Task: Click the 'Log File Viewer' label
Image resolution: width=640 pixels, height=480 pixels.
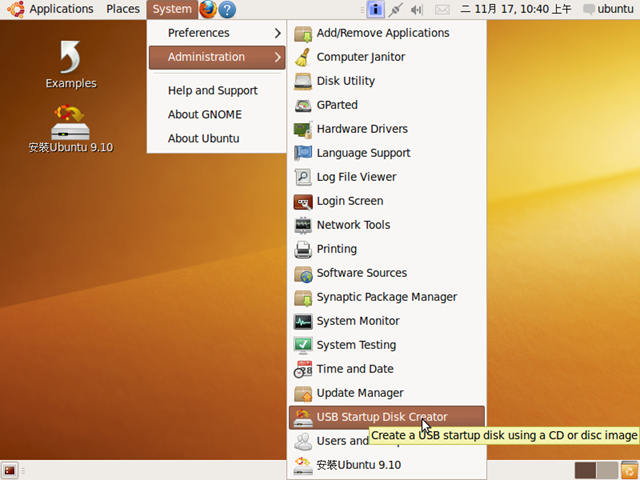Action: tap(356, 177)
